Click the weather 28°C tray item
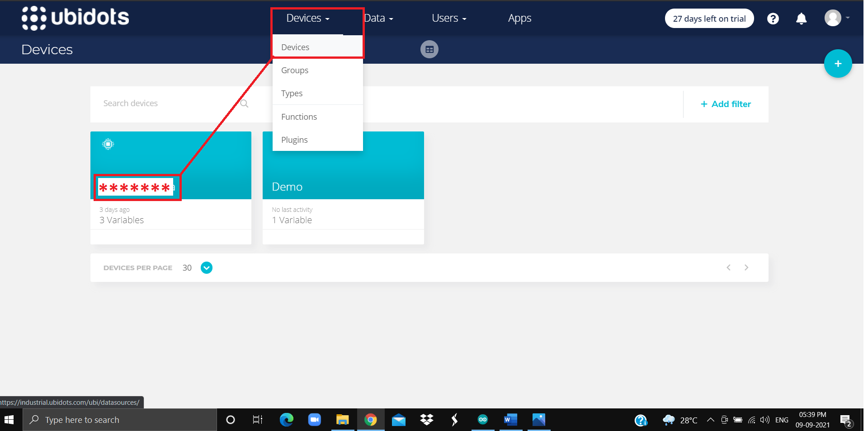The width and height of the screenshot is (868, 431). coord(680,420)
